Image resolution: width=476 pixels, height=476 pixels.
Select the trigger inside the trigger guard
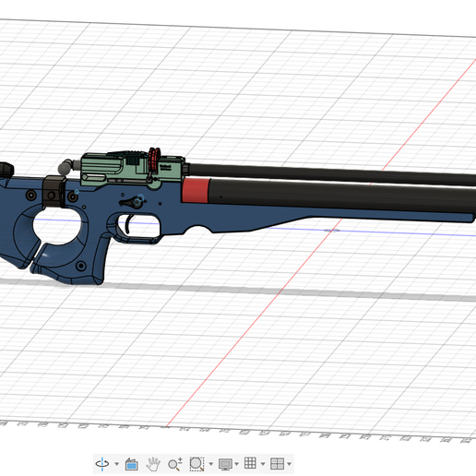127,224
